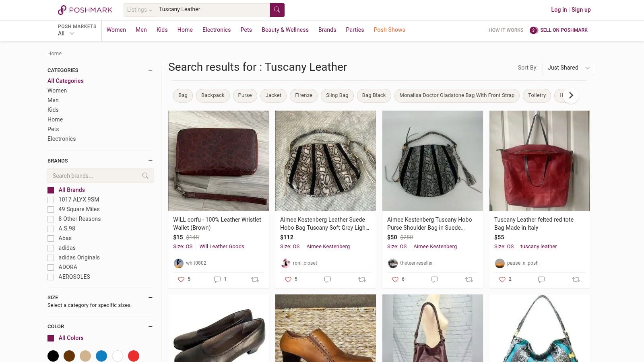Click the Sell on Poshmark dollar icon
Screen dimensions: 644x362
[533, 30]
